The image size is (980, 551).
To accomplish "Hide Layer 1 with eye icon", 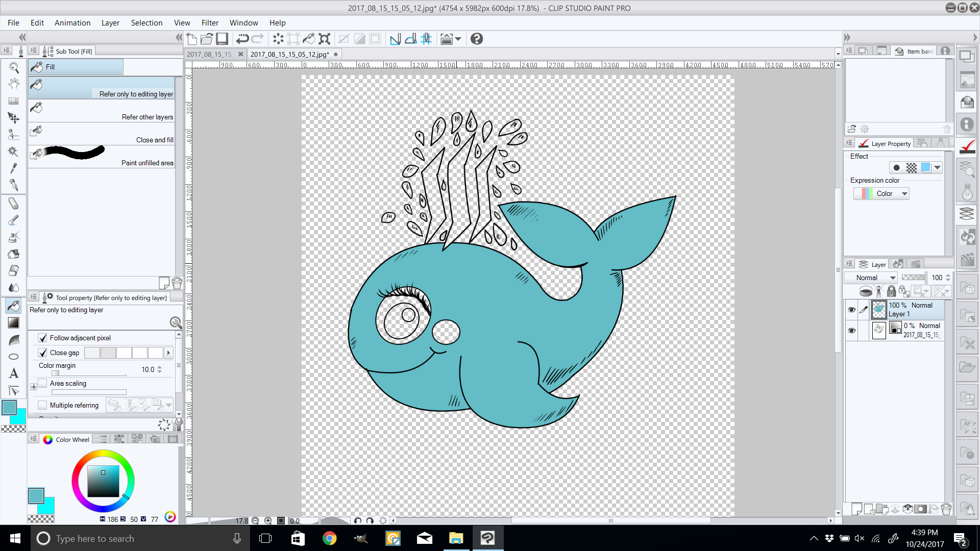I will click(851, 310).
